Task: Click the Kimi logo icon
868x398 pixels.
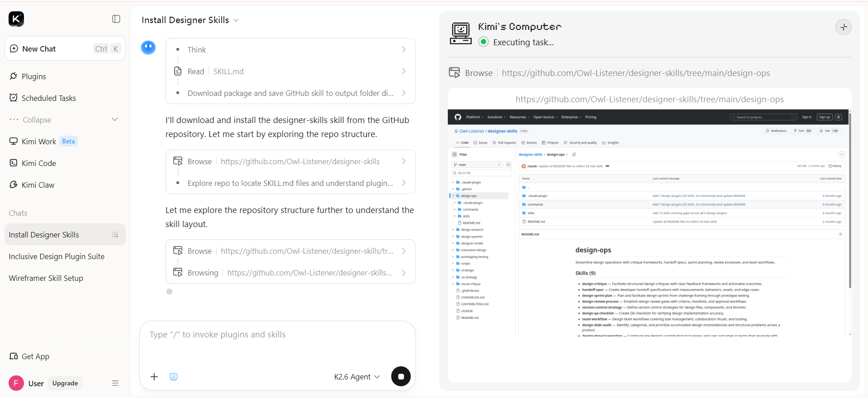Action: point(16,19)
